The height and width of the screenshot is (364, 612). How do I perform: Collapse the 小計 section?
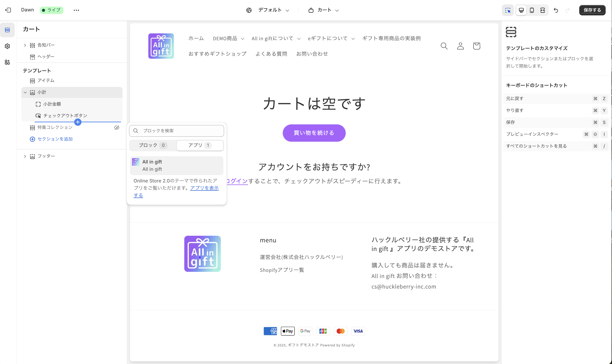coord(25,92)
